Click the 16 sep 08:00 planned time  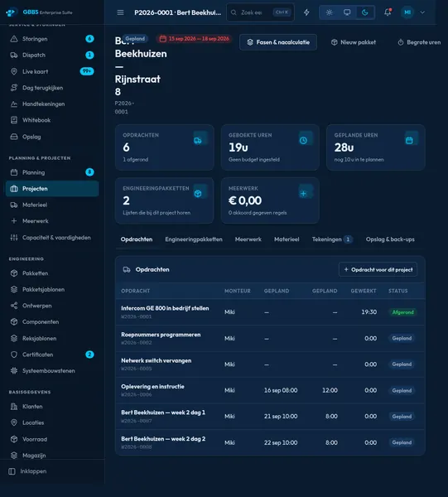pyautogui.click(x=281, y=390)
